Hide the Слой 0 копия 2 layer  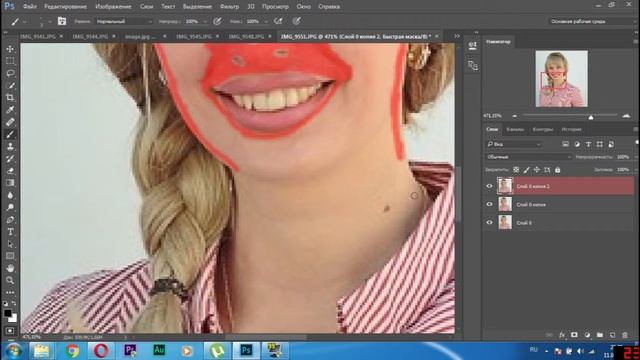click(489, 186)
